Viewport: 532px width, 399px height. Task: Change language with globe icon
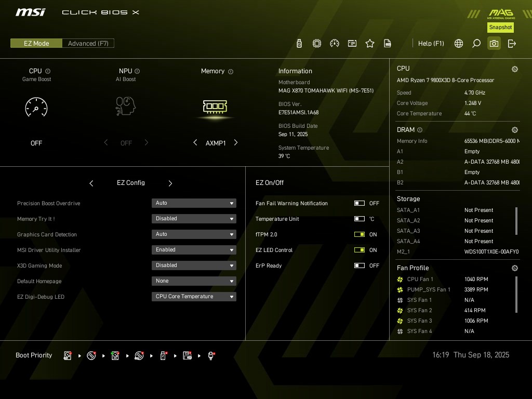pyautogui.click(x=458, y=44)
